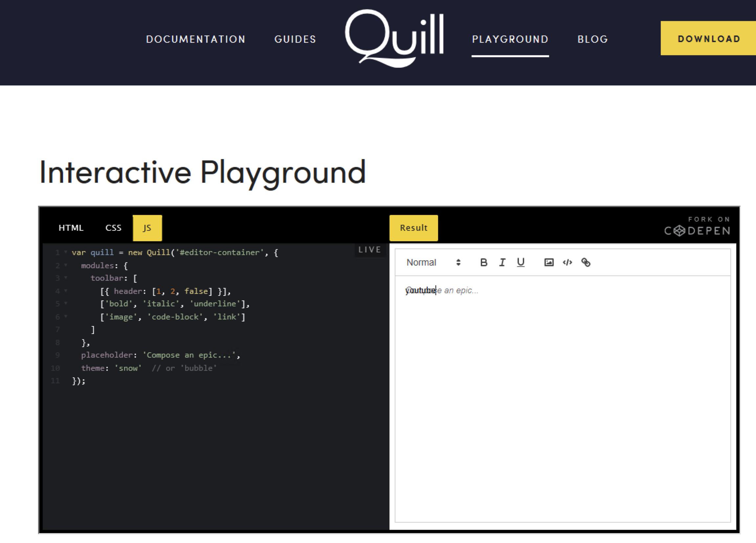
Task: Switch to the CSS tab
Action: (x=113, y=228)
